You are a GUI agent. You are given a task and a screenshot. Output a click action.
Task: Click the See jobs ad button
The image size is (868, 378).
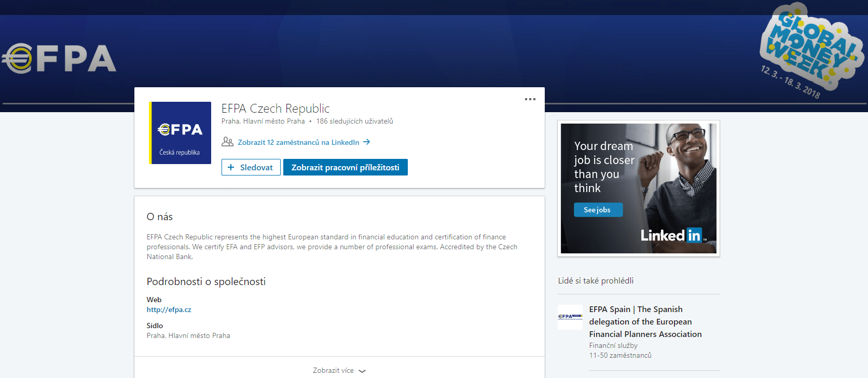(x=598, y=210)
